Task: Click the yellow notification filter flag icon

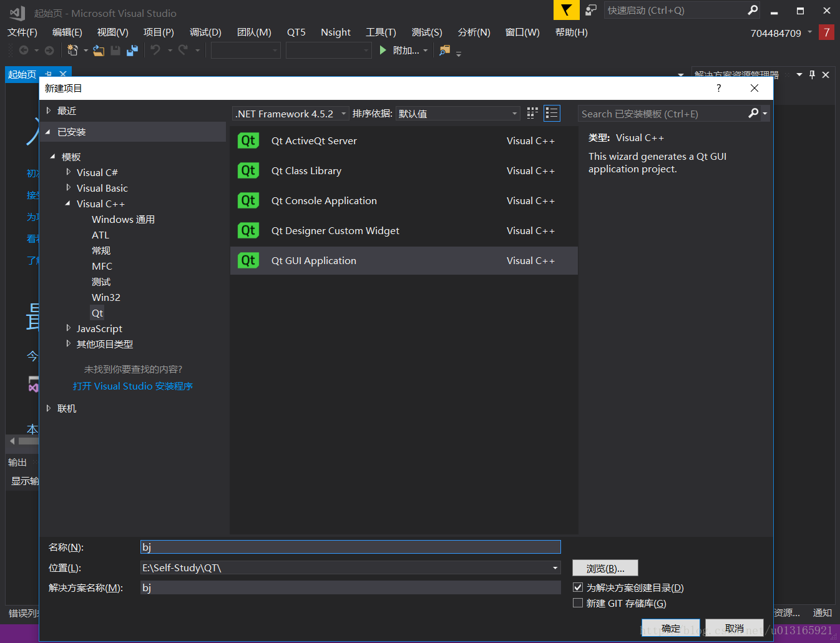Action: (566, 10)
